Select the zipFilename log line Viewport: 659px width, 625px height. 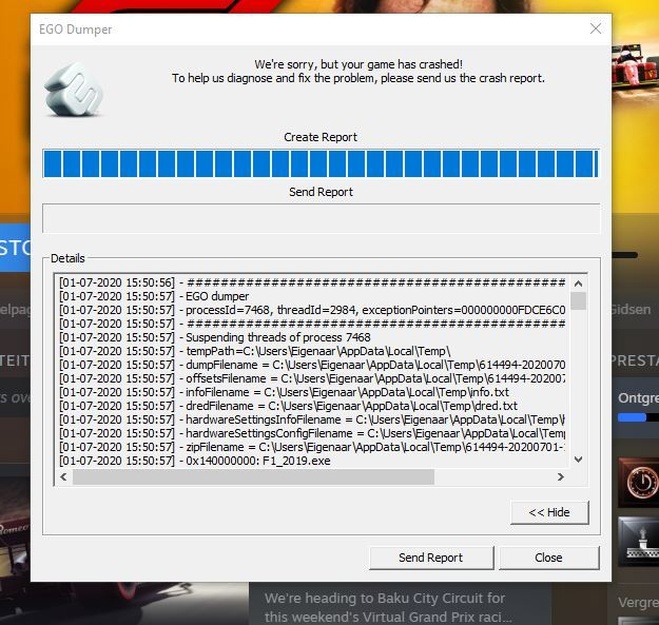(x=312, y=447)
